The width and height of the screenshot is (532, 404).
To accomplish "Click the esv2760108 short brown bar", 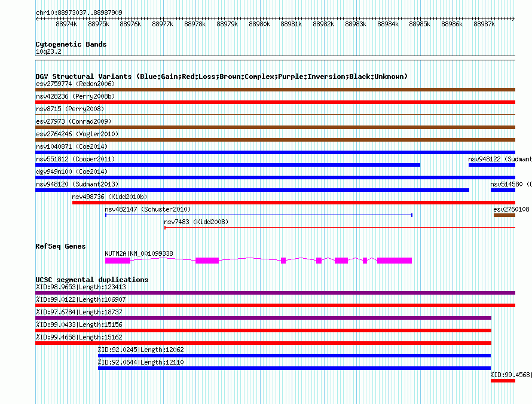I will [x=504, y=215].
